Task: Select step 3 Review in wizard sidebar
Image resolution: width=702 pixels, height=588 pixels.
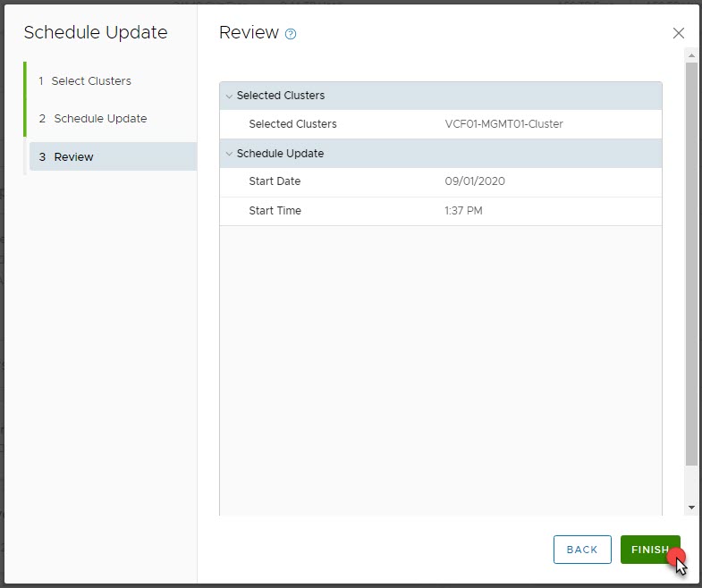Action: [73, 156]
